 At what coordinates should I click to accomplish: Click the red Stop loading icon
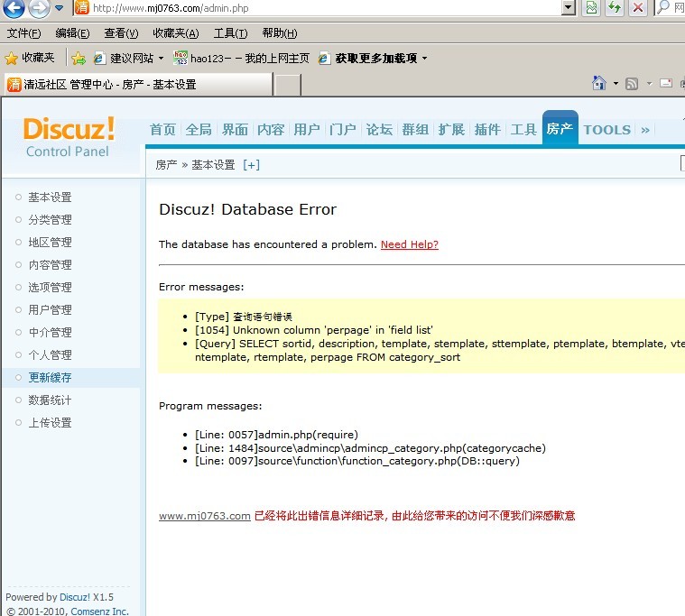[638, 8]
